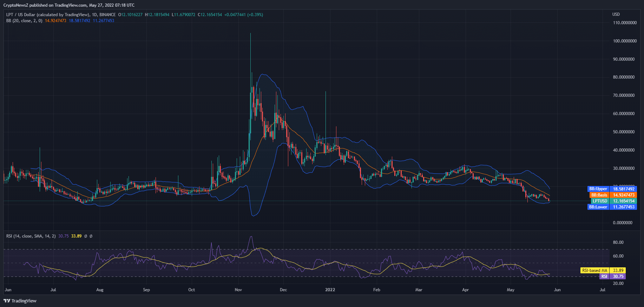Open the RSI (14, close, SMA) legend

click(x=31, y=236)
